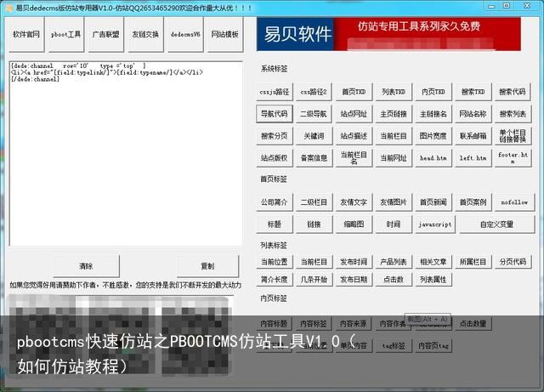The image size is (544, 392).
Task: Click the 首页新闻 button
Action: tap(433, 202)
